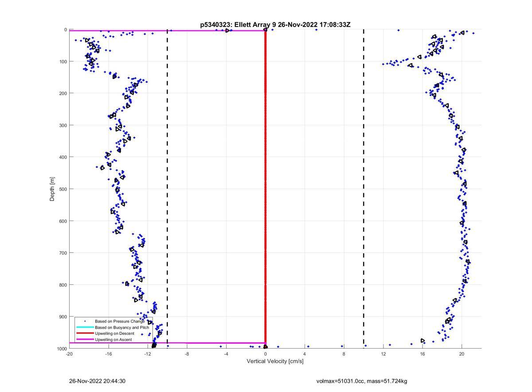Viewport: 532px width, 392px height.
Task: Click the velocity axis tick label '20'
Action: pos(462,354)
